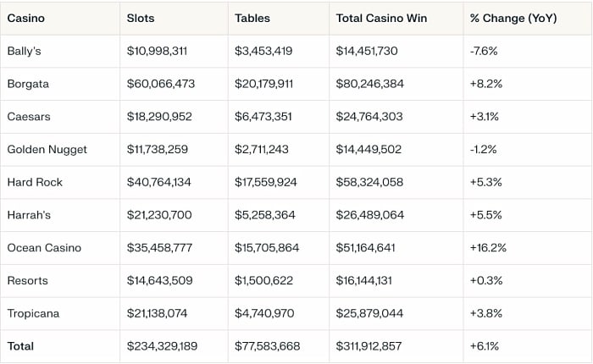Click the Bally's casino name cell
The height and width of the screenshot is (364, 593).
pyautogui.click(x=23, y=51)
